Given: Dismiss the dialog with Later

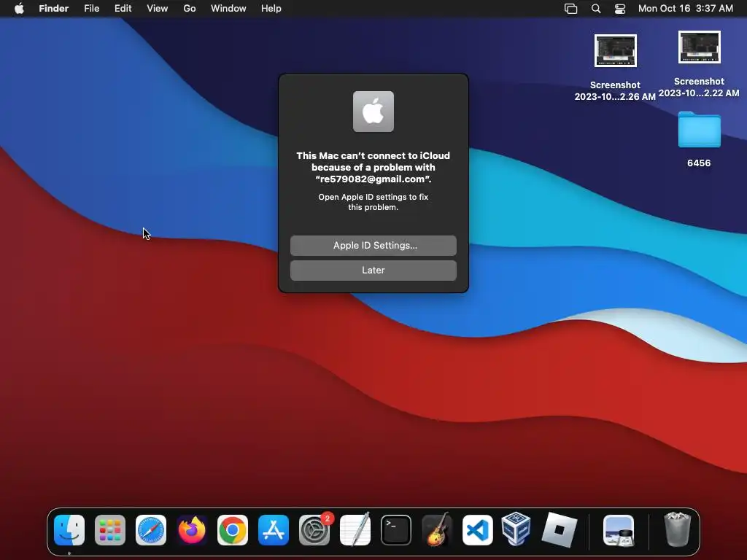Looking at the screenshot, I should click(x=373, y=270).
